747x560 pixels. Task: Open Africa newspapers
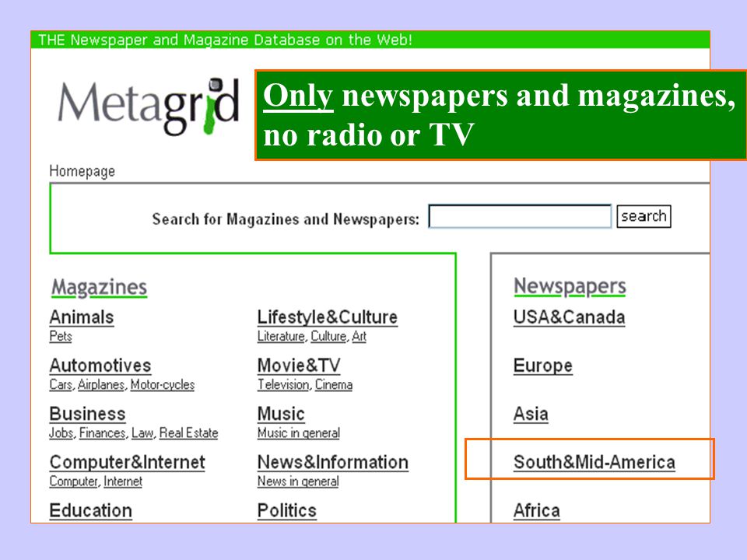click(536, 511)
